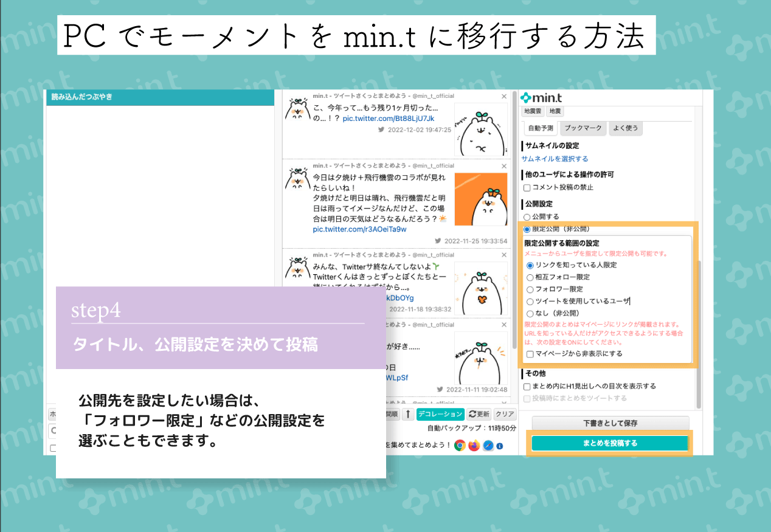
Task: Select the 公開する radio button
Action: point(527,216)
